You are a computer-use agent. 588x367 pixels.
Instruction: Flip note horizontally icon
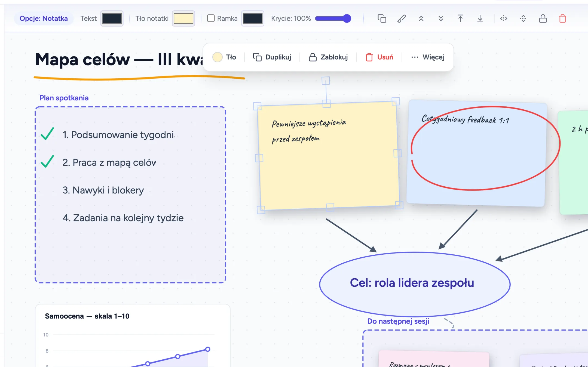click(x=504, y=18)
